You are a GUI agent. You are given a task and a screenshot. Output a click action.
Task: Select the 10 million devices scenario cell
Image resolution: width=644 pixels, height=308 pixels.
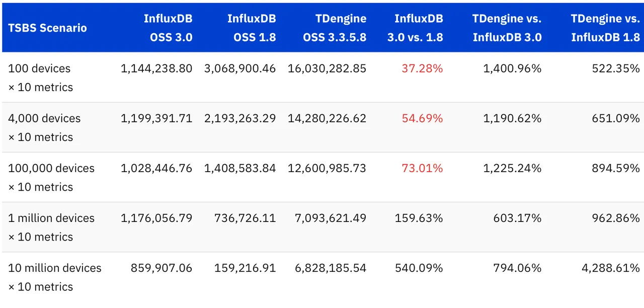[x=55, y=277]
